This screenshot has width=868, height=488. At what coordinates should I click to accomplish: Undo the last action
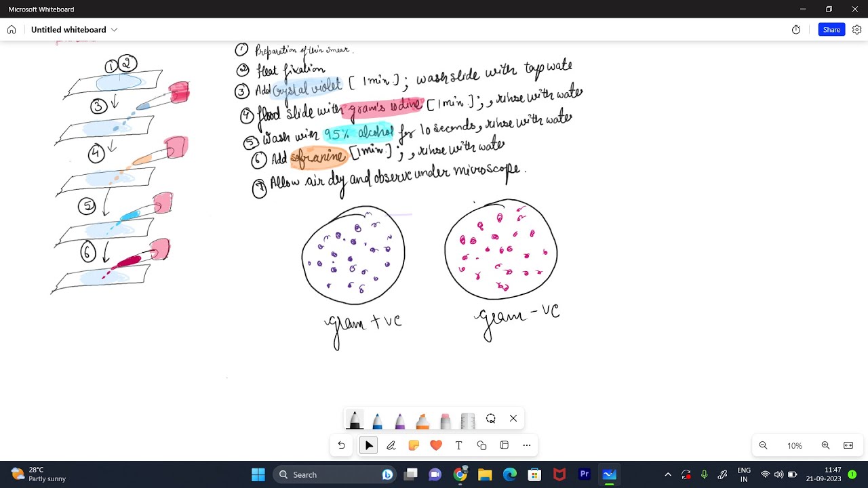[341, 445]
